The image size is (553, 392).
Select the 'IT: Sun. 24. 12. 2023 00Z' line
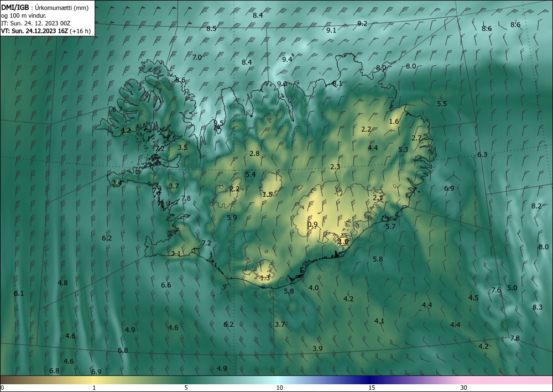click(36, 23)
